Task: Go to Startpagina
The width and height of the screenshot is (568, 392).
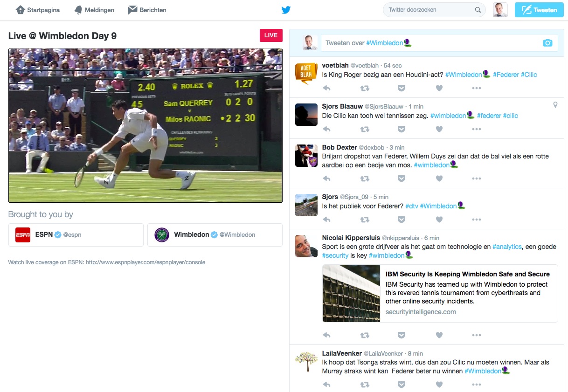Action: pos(37,9)
